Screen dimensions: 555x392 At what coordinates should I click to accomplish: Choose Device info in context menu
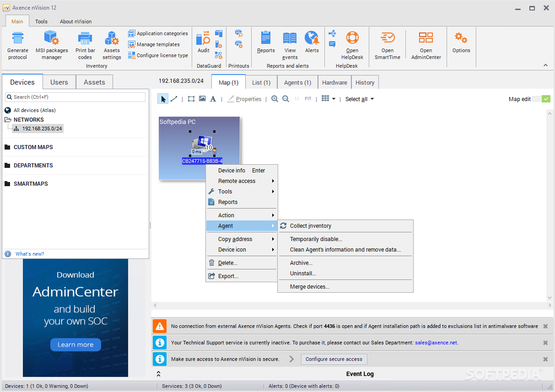pos(242,171)
